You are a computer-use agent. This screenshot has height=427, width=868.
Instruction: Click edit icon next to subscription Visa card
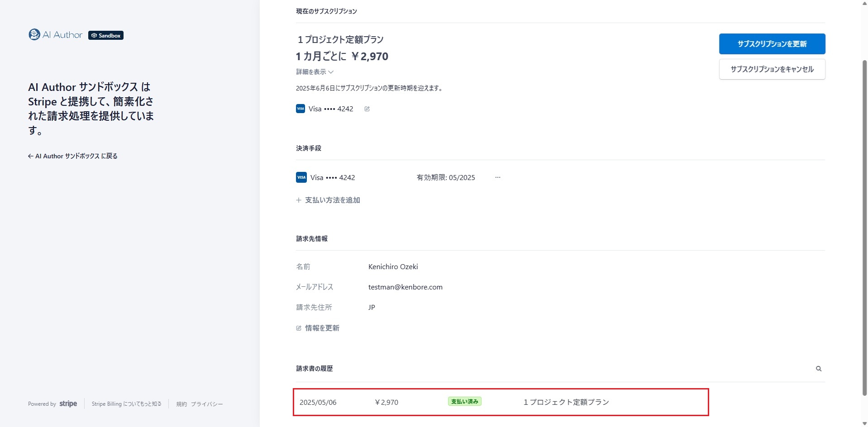click(367, 109)
